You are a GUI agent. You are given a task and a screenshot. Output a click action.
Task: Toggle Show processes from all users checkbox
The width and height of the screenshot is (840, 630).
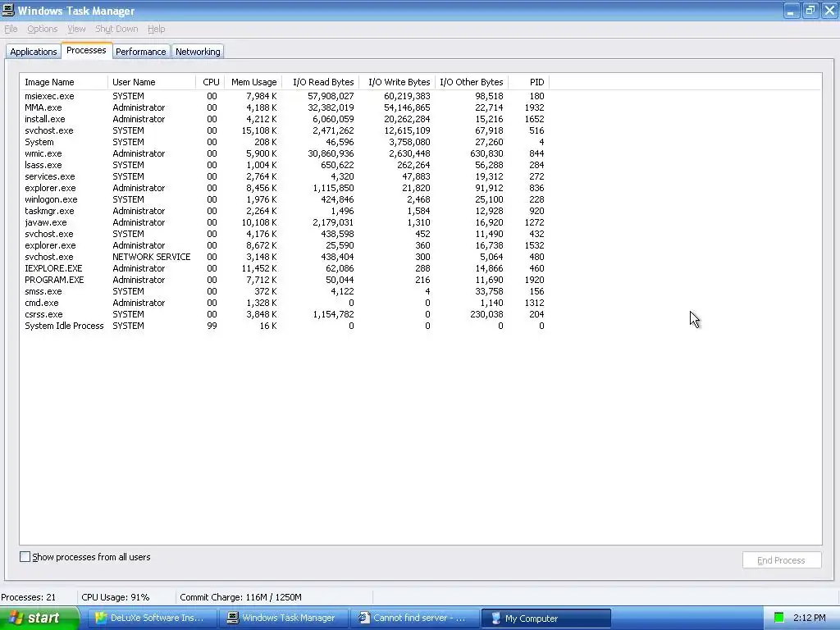tap(25, 557)
